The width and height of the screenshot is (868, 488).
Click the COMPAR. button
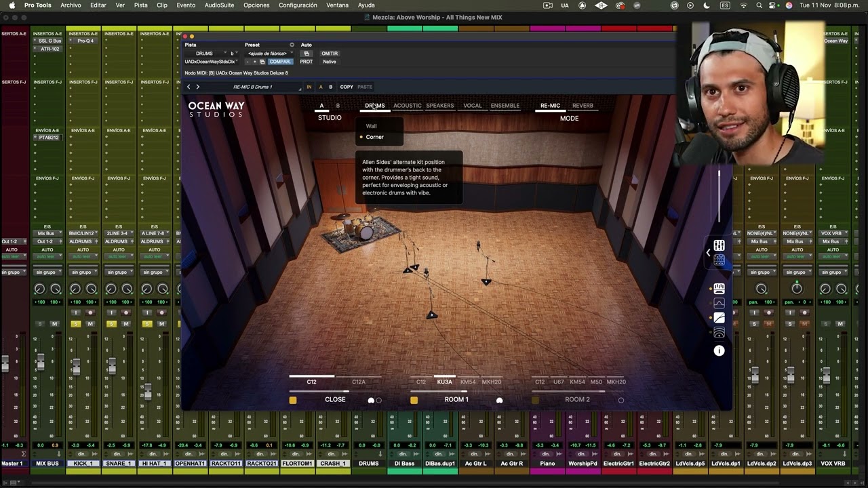(279, 62)
